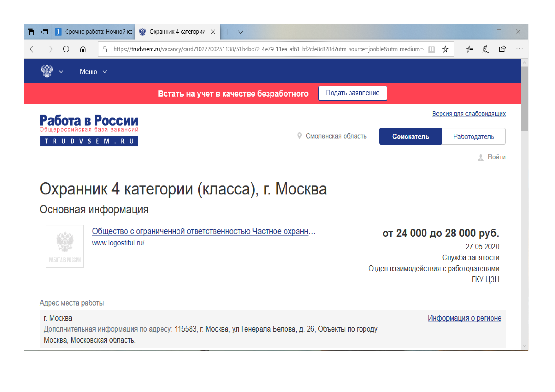Click the browser back arrow

33,50
